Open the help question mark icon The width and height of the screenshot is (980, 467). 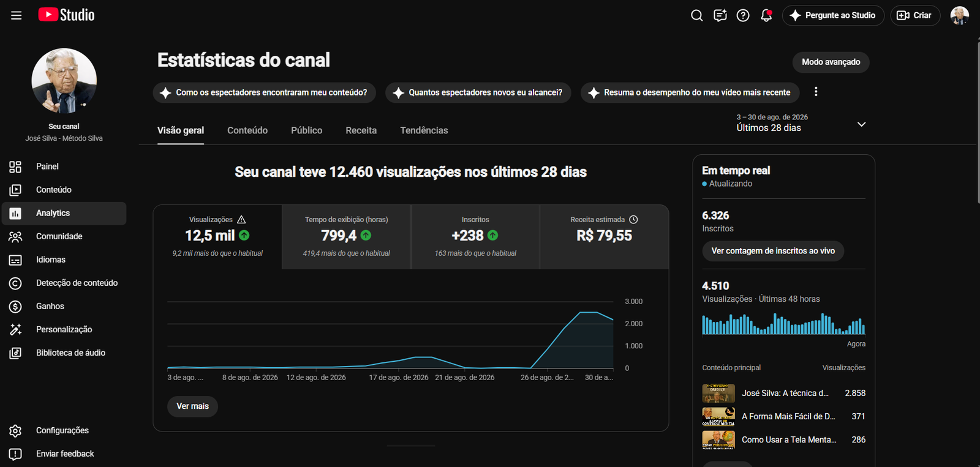pos(743,15)
